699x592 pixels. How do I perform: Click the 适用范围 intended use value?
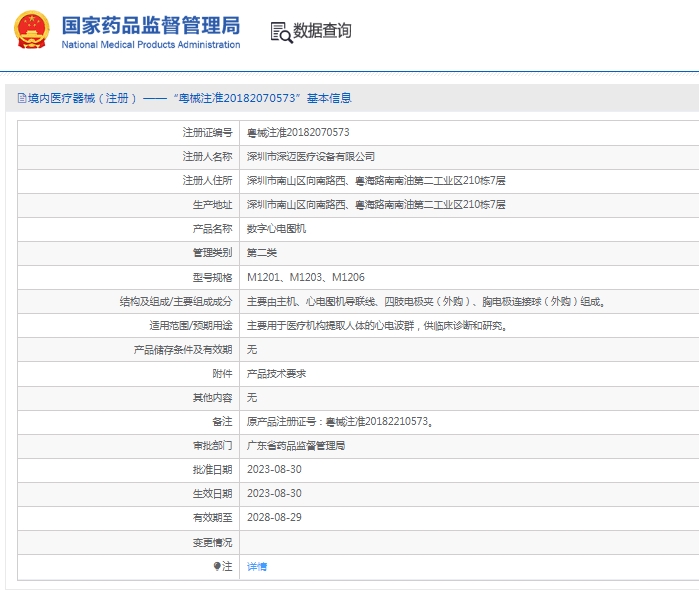tap(377, 326)
